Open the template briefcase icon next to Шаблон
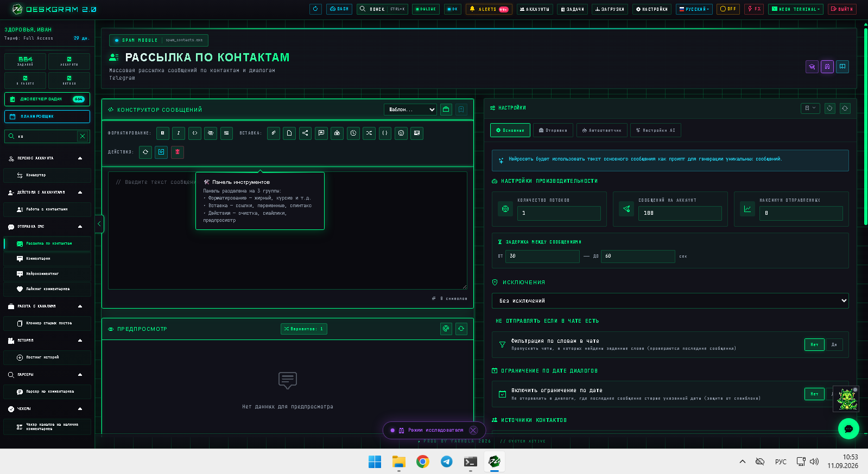Screen dimensions: 868x474 (x=446, y=110)
